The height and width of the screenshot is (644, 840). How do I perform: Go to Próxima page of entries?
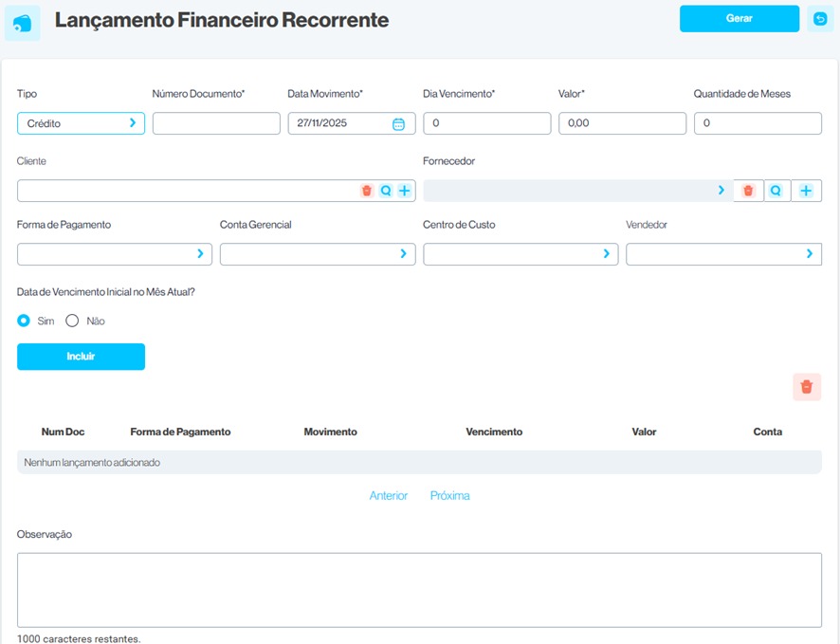tap(449, 496)
